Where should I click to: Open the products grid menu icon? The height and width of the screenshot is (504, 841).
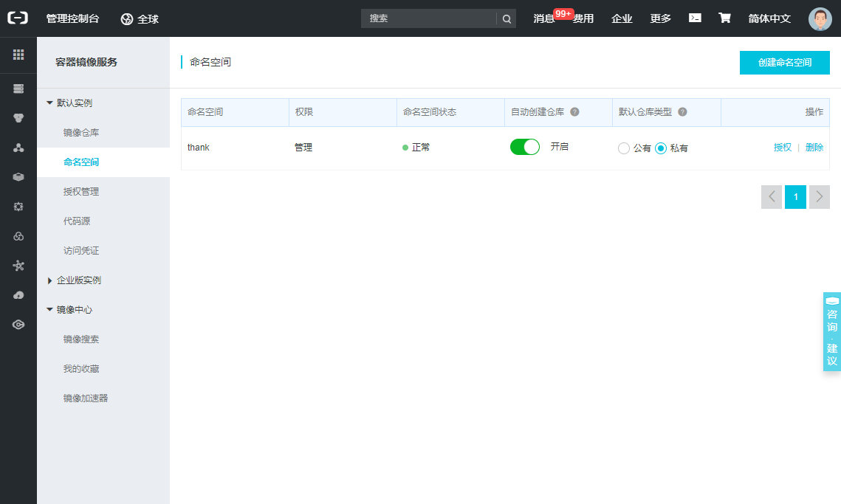pyautogui.click(x=18, y=55)
